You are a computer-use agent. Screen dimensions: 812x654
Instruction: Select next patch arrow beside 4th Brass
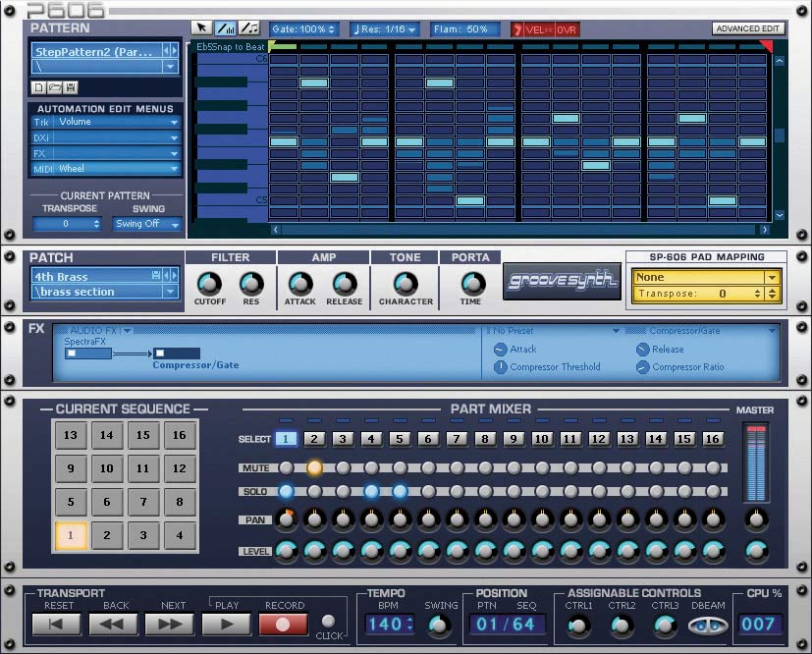click(x=175, y=276)
